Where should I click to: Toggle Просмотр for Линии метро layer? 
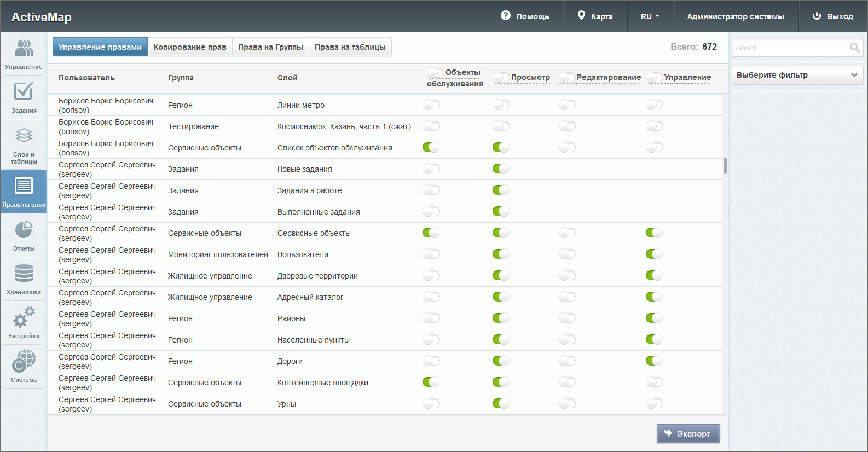tap(501, 105)
